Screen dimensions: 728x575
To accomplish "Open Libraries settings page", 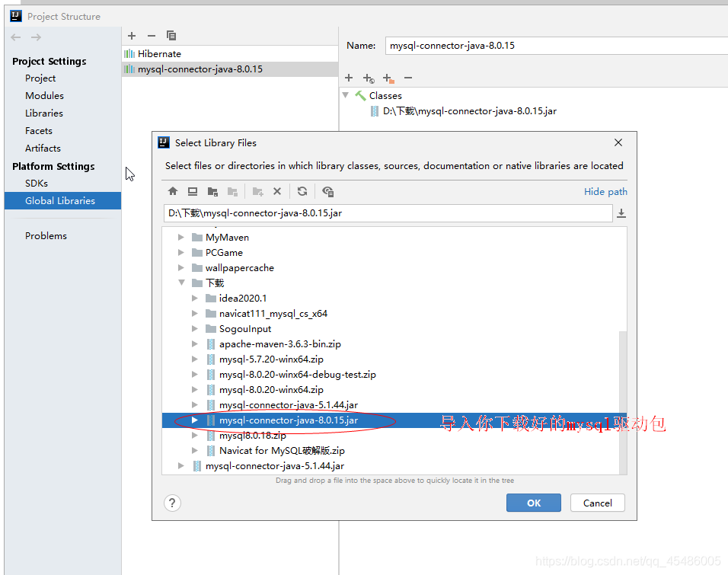I will point(44,113).
